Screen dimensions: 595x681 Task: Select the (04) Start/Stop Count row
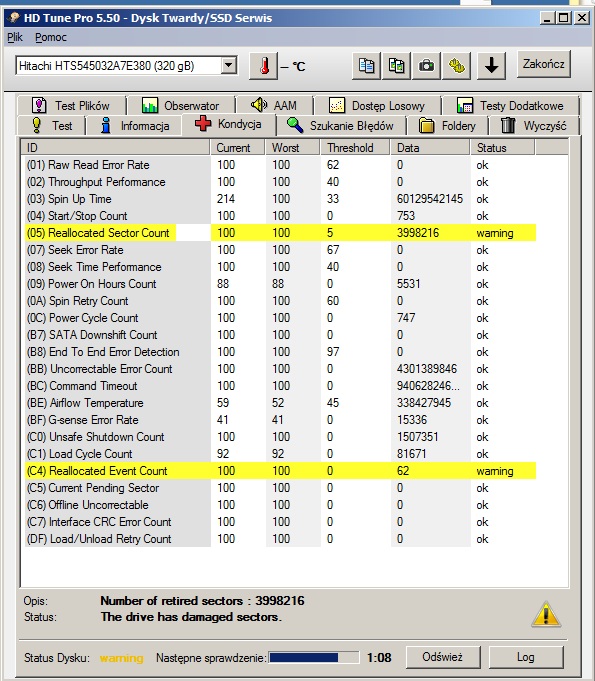coord(281,216)
